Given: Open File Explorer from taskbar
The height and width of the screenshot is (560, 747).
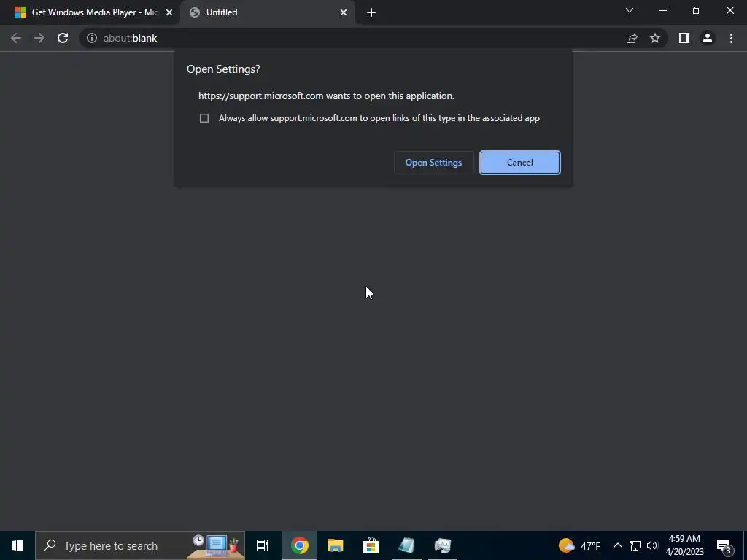Looking at the screenshot, I should pyautogui.click(x=336, y=545).
